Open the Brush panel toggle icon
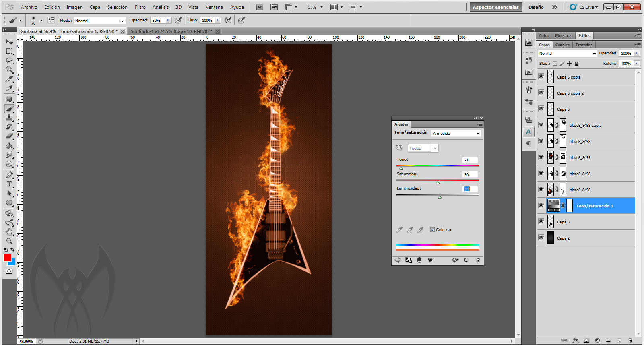The width and height of the screenshot is (644, 345). click(x=51, y=20)
